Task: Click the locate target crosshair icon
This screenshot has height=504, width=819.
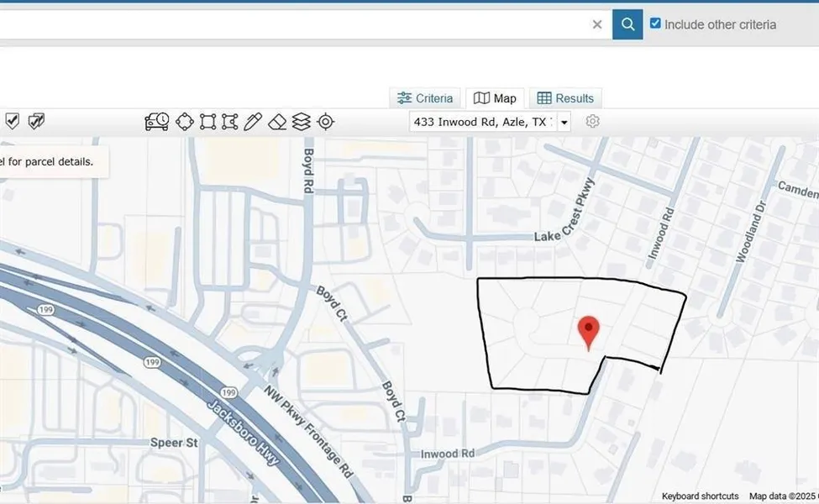Action: tap(326, 122)
